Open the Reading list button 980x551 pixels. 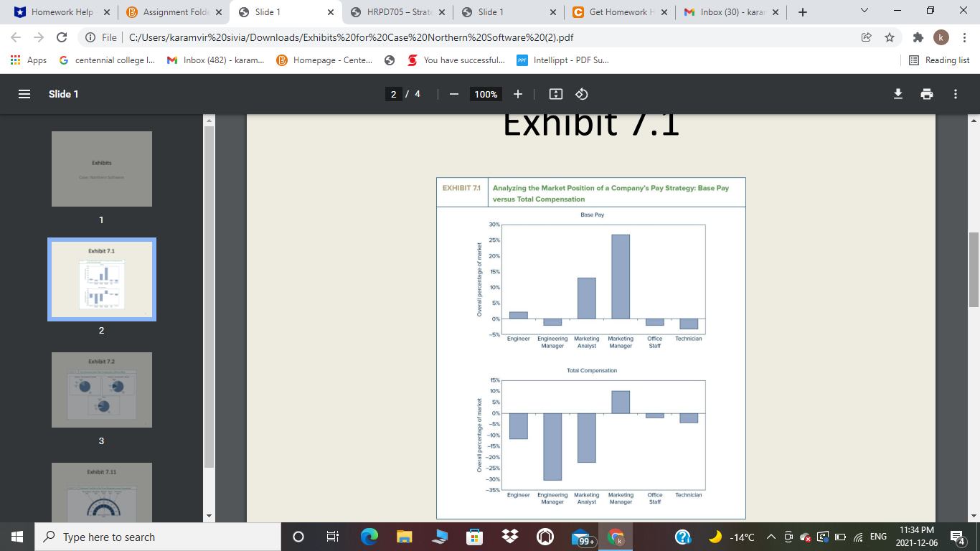pos(940,60)
